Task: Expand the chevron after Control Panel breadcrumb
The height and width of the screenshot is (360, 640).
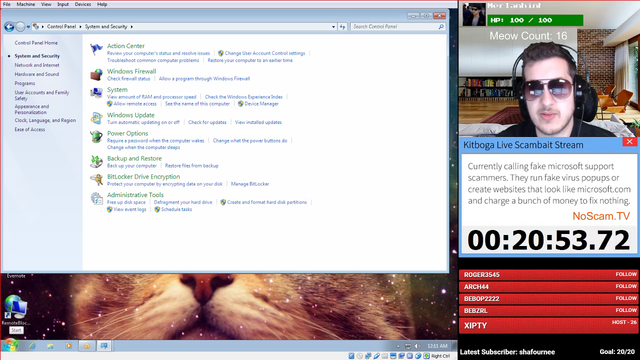Action: [80, 27]
